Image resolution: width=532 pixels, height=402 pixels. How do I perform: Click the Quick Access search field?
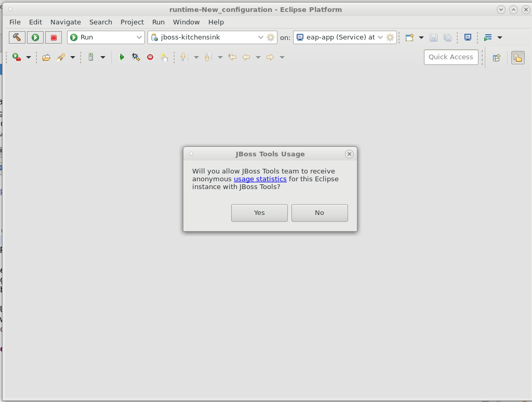click(x=451, y=57)
